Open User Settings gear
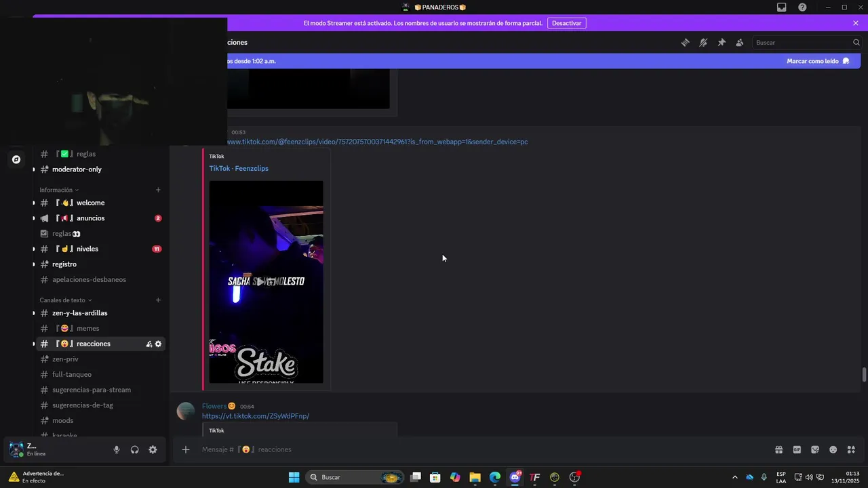The image size is (868, 488). point(153,449)
